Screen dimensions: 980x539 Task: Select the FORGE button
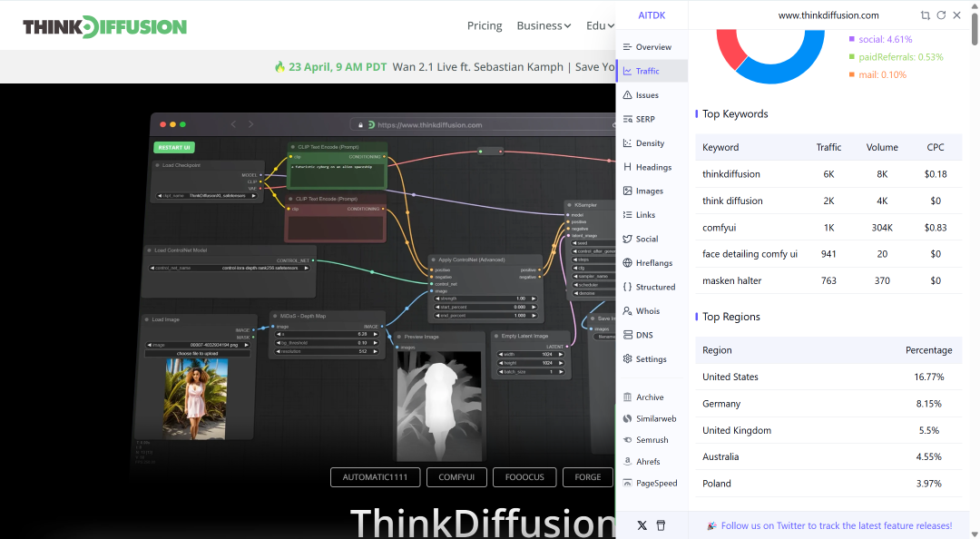coord(587,477)
